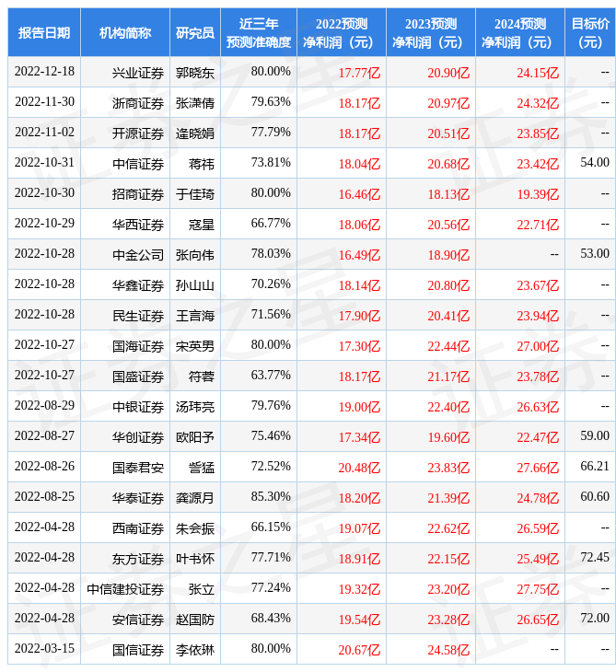
Task: Click researcher 张向伟
Action: click(195, 255)
